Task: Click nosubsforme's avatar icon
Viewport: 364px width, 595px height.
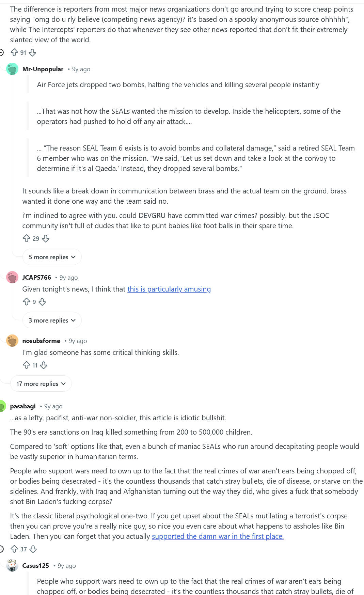Action: tap(12, 341)
